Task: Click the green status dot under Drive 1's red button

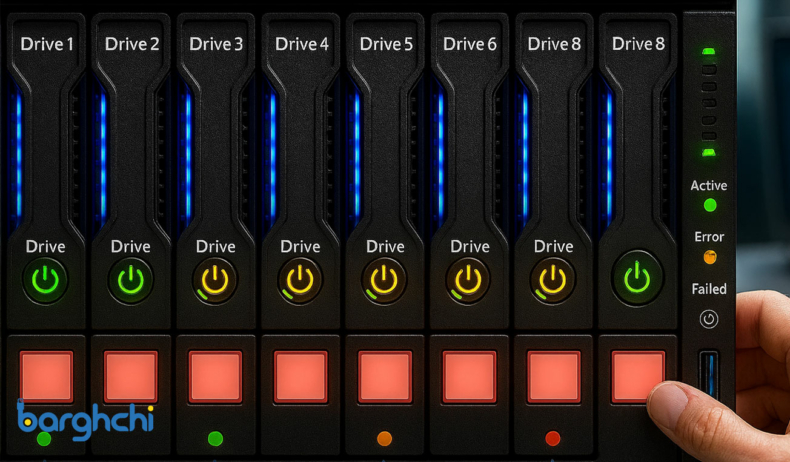Action: (x=44, y=439)
